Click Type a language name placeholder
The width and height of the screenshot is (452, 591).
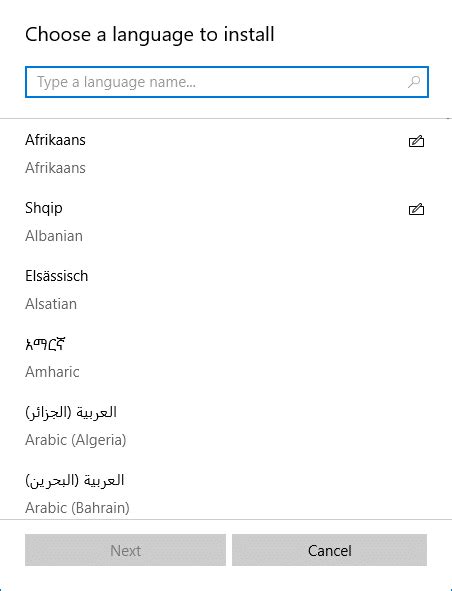coord(116,82)
